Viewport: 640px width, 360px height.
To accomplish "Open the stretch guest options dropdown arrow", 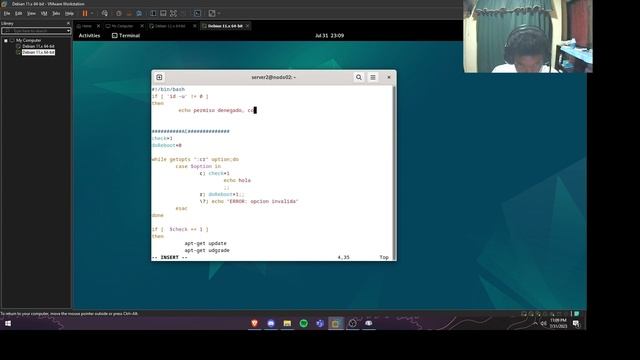I will [219, 13].
